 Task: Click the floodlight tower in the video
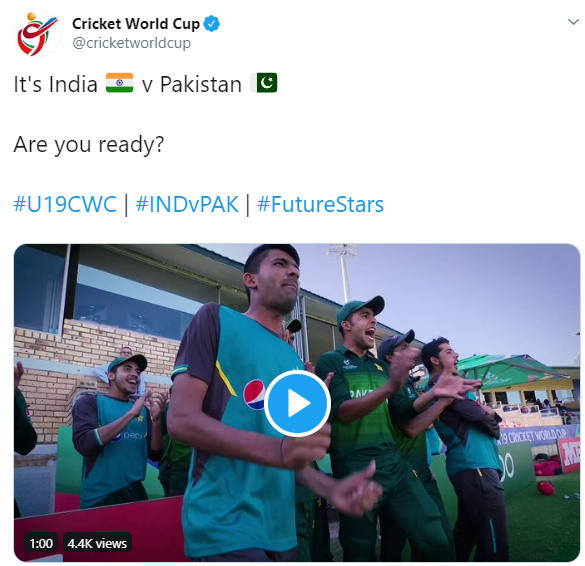(x=344, y=272)
